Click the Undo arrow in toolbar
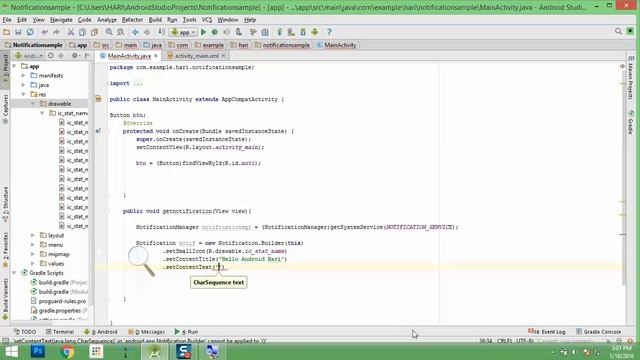The image size is (640, 360). pyautogui.click(x=44, y=32)
